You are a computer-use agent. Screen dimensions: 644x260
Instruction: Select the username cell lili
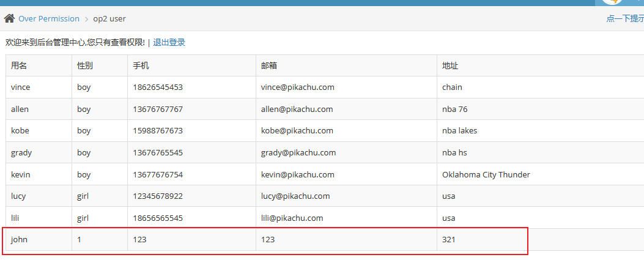coord(15,218)
